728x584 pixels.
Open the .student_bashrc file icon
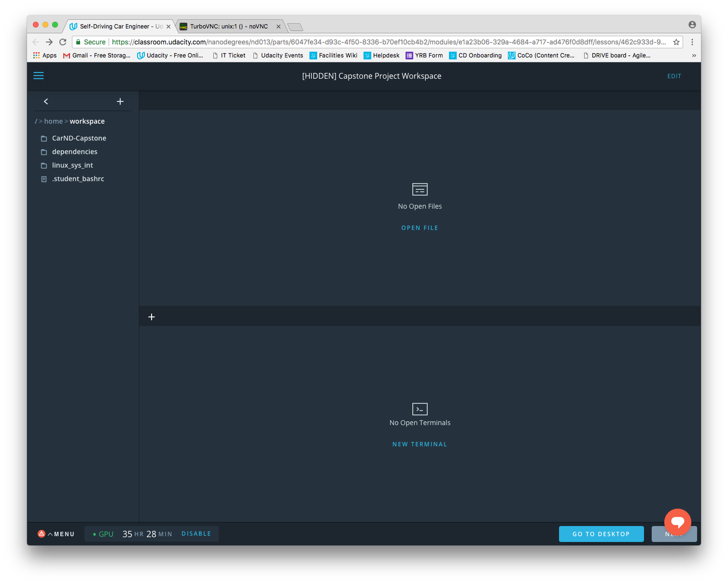[44, 179]
